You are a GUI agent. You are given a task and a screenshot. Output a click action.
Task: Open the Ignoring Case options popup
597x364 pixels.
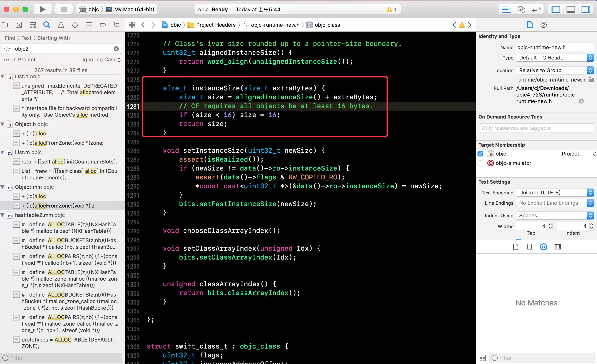coord(101,59)
